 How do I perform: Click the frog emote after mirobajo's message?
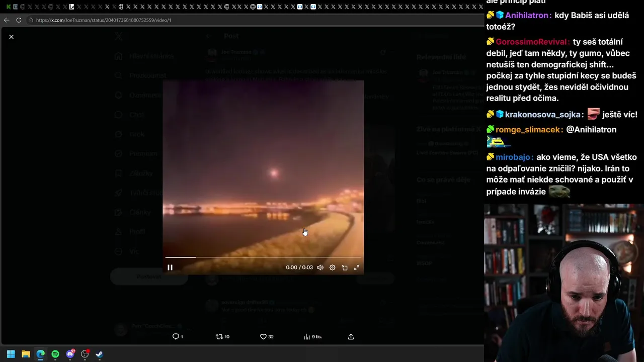pyautogui.click(x=559, y=192)
